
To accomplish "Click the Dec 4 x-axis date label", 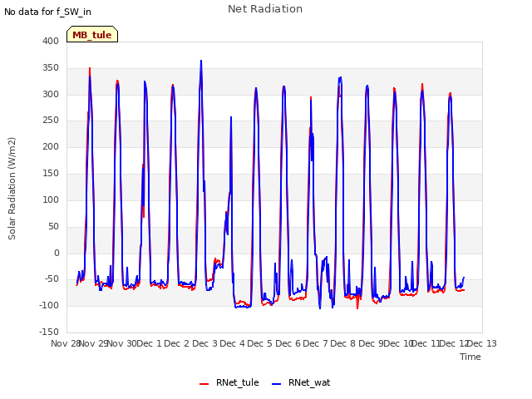I will pos(232,343).
